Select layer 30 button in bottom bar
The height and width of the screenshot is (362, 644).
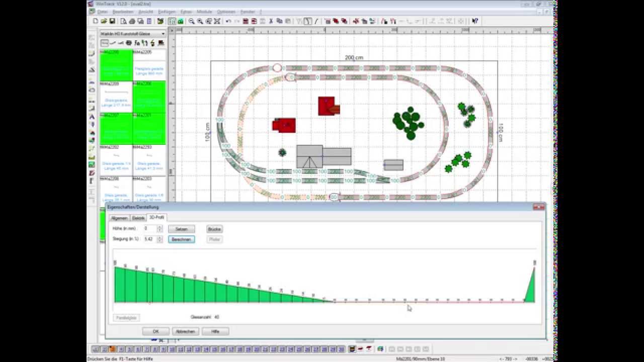tap(342, 349)
